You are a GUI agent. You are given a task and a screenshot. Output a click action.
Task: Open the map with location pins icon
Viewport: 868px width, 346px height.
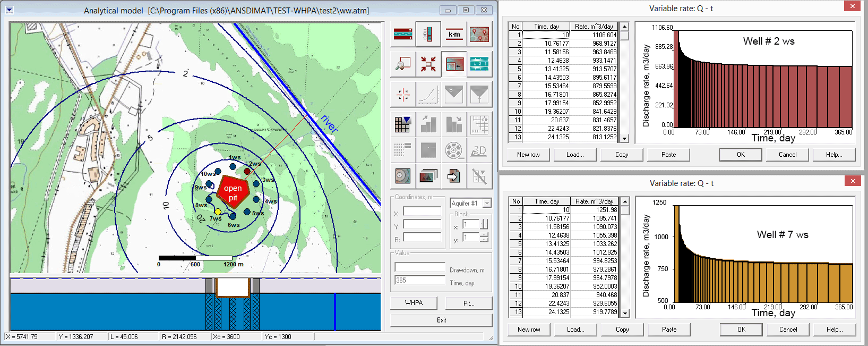click(x=479, y=35)
